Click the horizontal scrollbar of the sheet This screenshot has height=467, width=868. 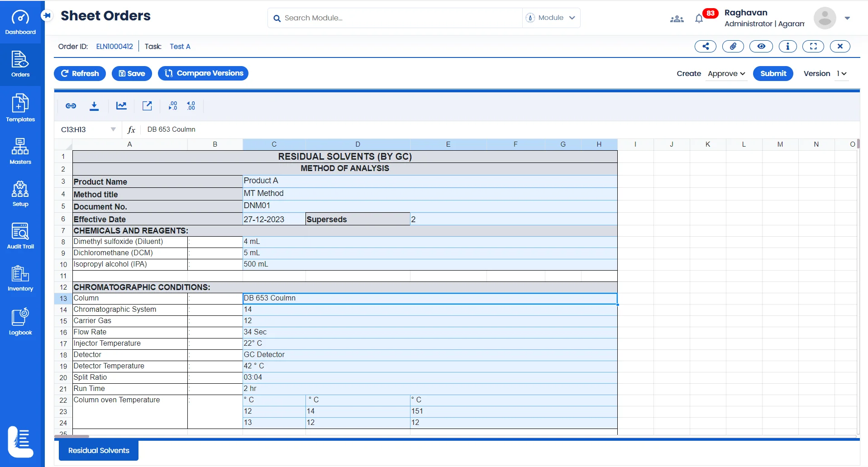pos(72,436)
